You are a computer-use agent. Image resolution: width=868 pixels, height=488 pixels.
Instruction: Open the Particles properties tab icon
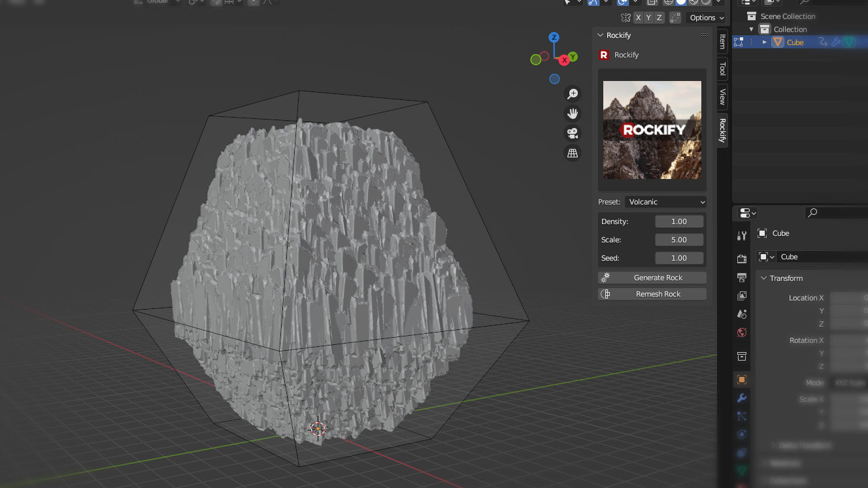click(741, 416)
